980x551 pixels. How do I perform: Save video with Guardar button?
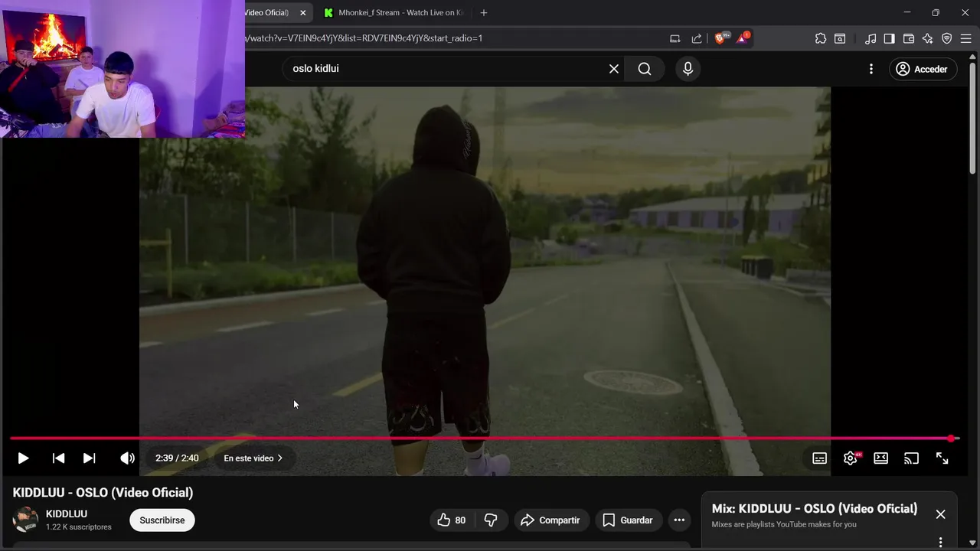point(628,520)
